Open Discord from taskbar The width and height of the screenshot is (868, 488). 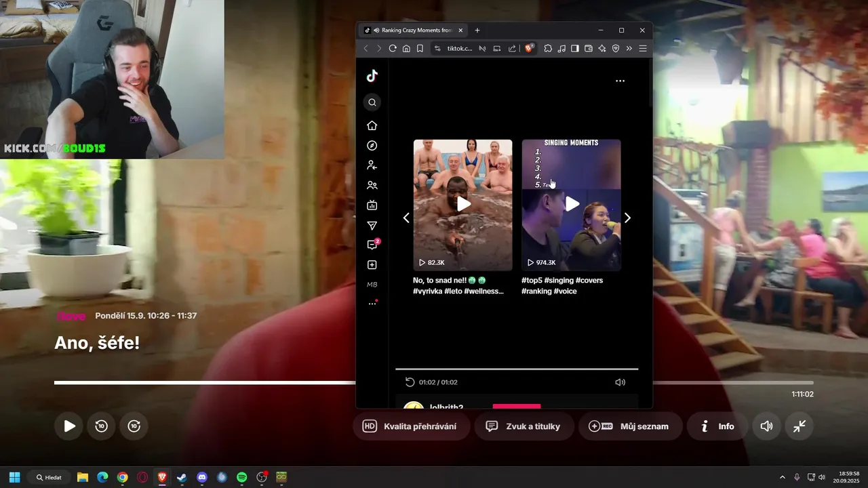tap(202, 477)
